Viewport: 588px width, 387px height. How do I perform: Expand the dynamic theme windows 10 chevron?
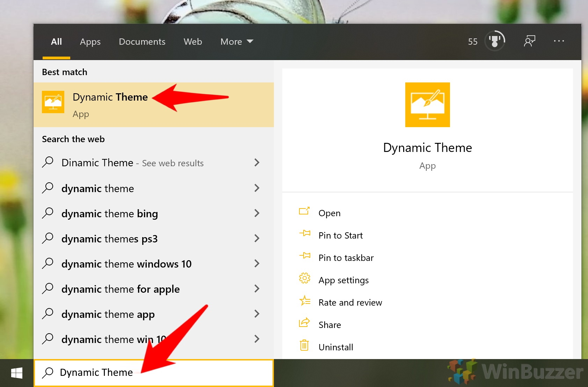pos(257,263)
